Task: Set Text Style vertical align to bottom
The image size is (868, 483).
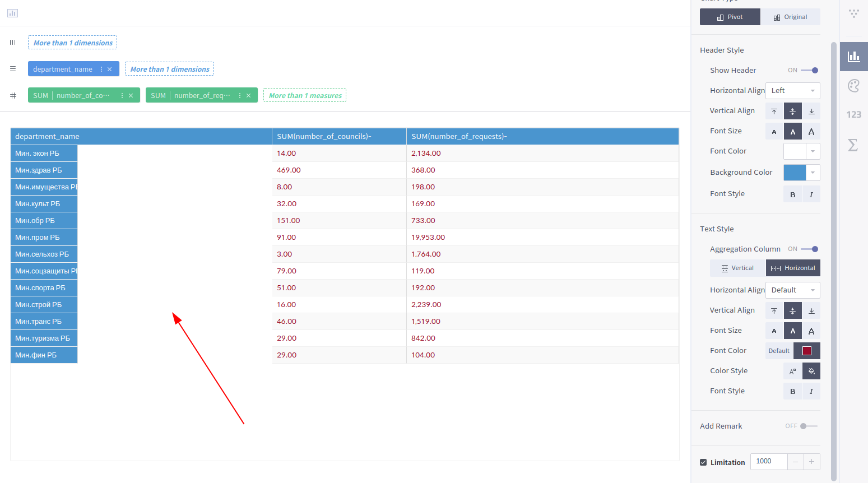Action: coord(811,310)
